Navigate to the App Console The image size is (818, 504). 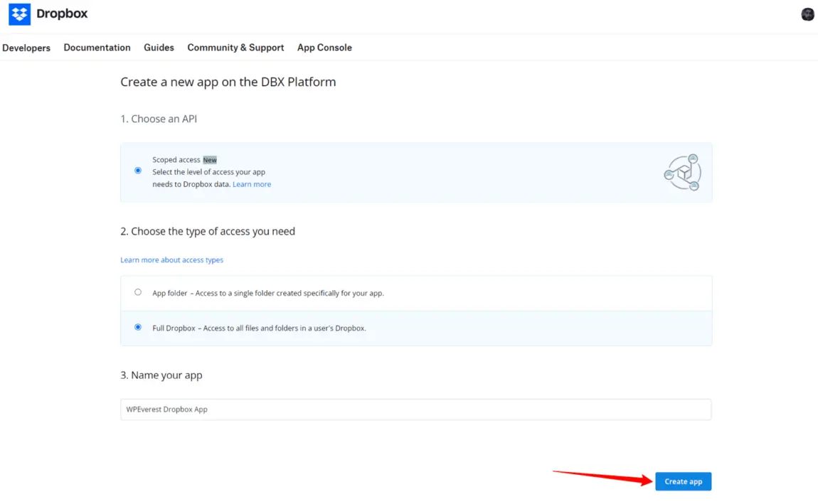[x=324, y=48]
